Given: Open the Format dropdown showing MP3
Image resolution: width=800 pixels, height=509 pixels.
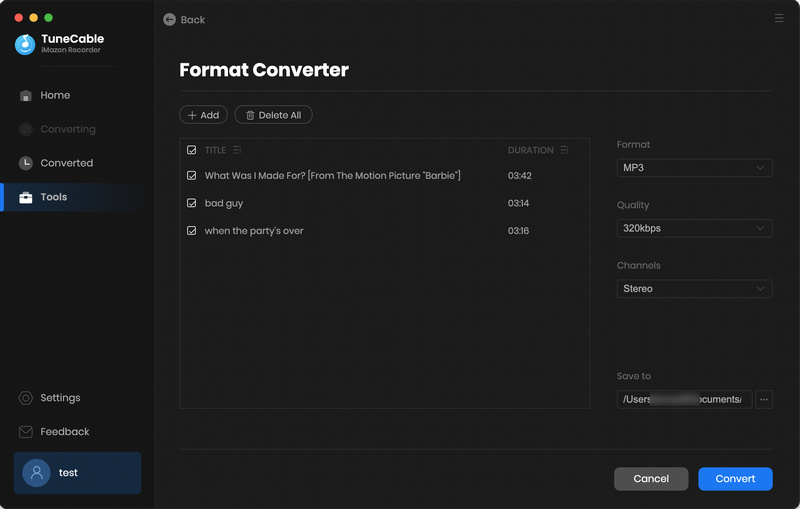Looking at the screenshot, I should 694,168.
